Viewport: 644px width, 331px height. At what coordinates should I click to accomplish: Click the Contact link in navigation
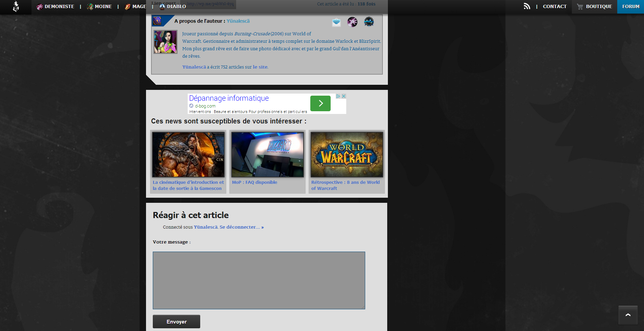(555, 6)
